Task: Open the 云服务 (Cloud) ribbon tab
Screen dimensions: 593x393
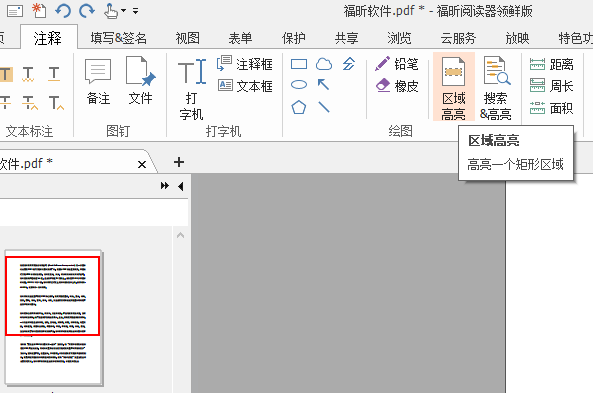Action: pos(458,38)
